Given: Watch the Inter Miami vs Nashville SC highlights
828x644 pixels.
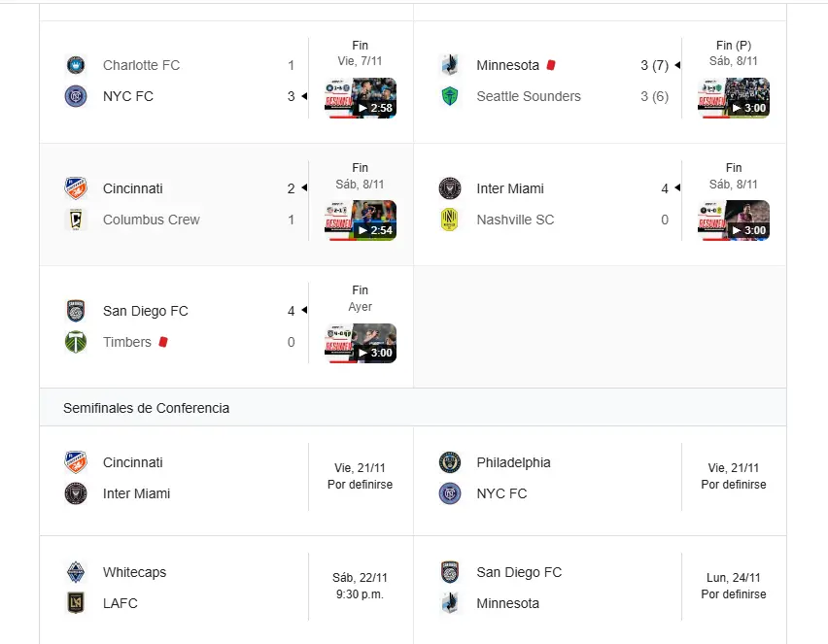Looking at the screenshot, I should 734,220.
